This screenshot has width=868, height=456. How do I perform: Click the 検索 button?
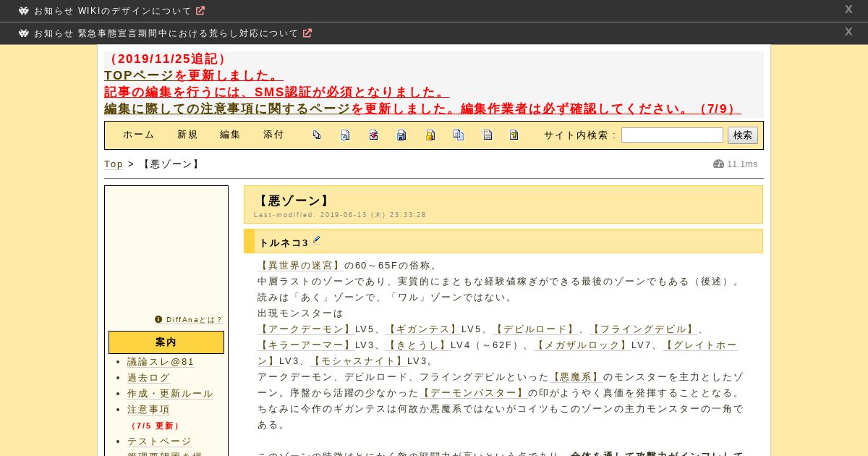[x=743, y=135]
